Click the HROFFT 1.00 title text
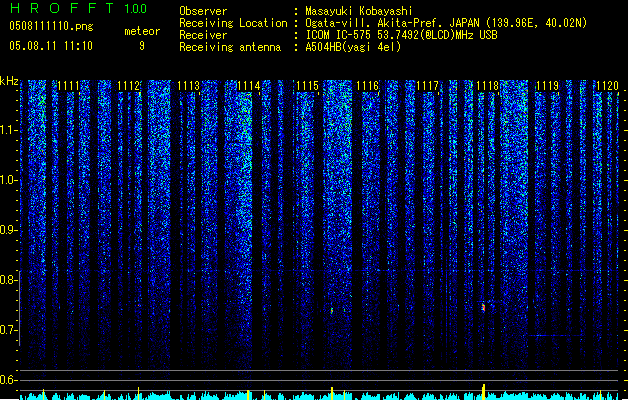This screenshot has height=400, width=629. [x=78, y=8]
